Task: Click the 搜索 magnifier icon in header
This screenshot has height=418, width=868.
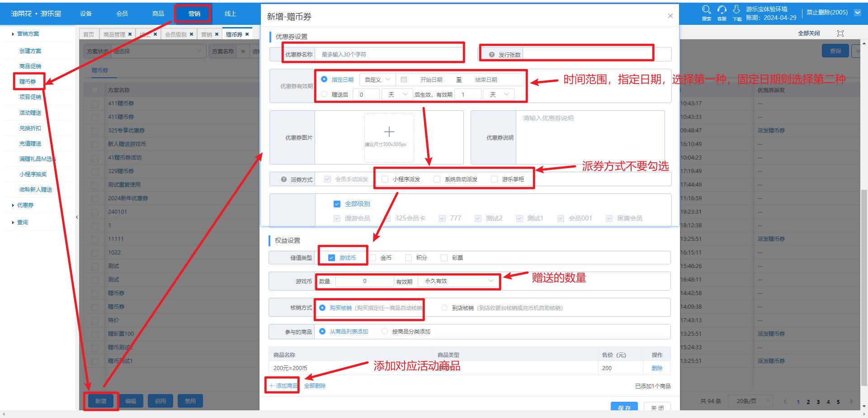Action: [x=707, y=9]
